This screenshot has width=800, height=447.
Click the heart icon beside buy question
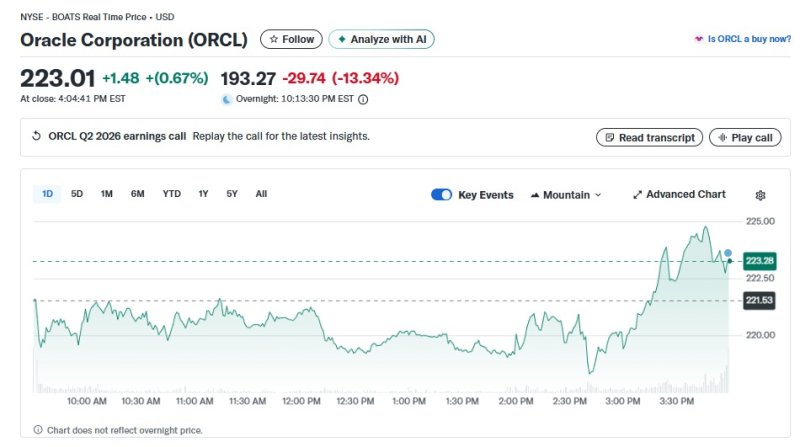[698, 39]
